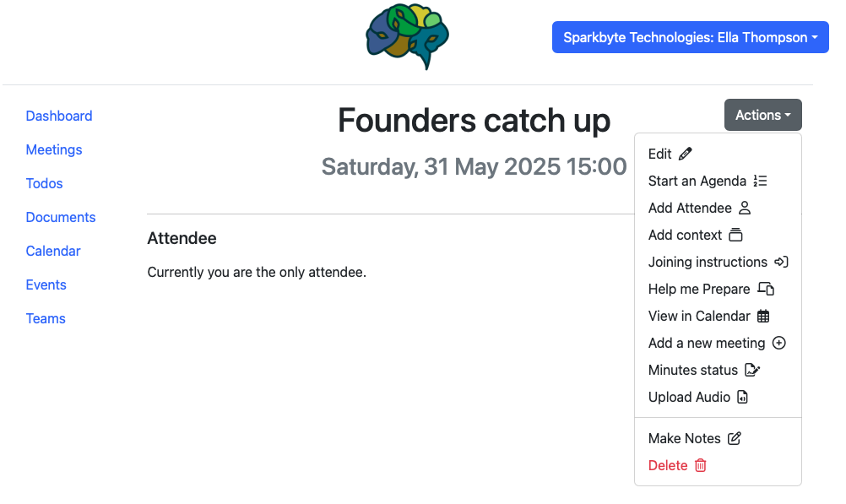Screen dimensions: 846x504
Task: Open the Meetings page from the sidebar
Action: 54,149
